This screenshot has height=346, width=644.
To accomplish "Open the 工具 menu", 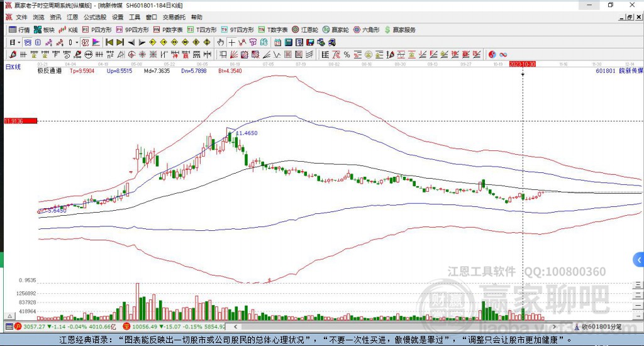I will 135,17.
